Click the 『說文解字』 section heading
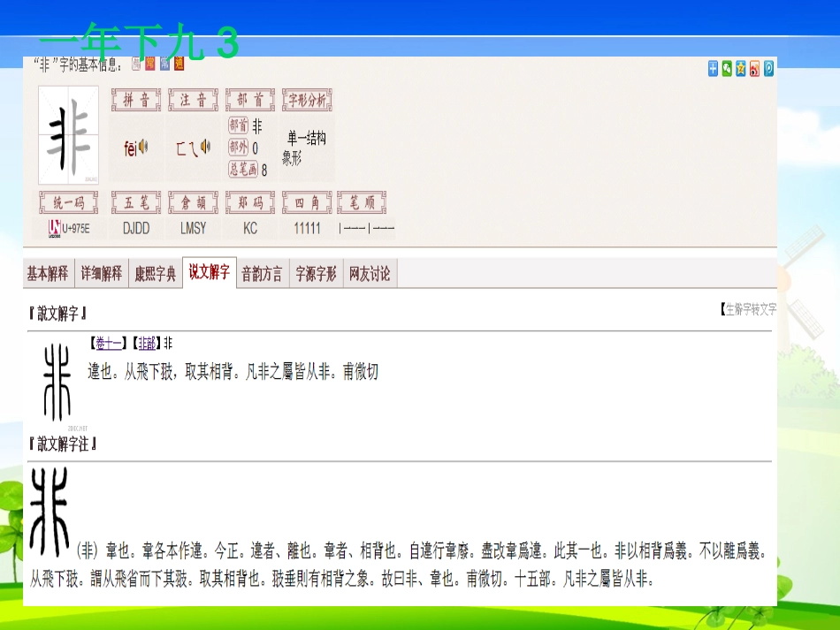Image resolution: width=840 pixels, height=630 pixels. (x=57, y=314)
